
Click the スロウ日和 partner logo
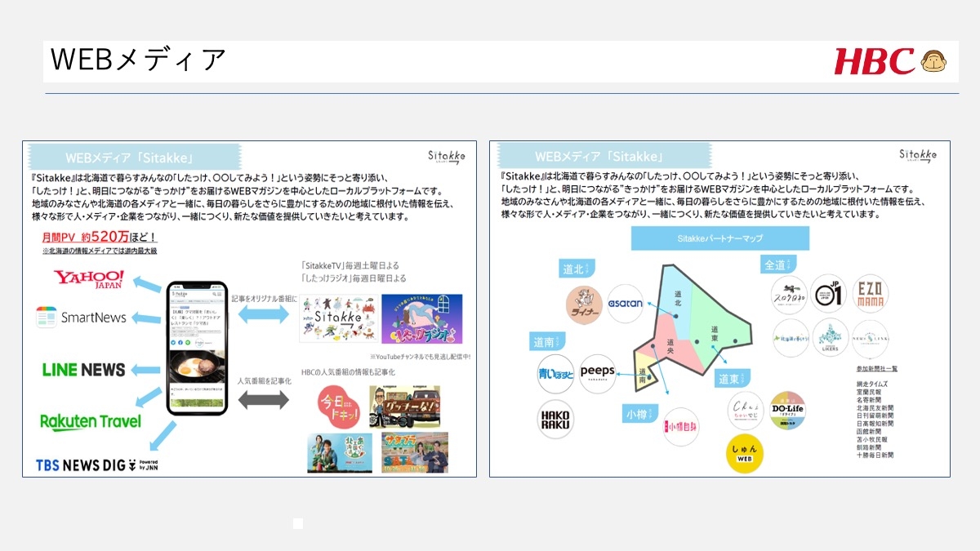tap(789, 294)
